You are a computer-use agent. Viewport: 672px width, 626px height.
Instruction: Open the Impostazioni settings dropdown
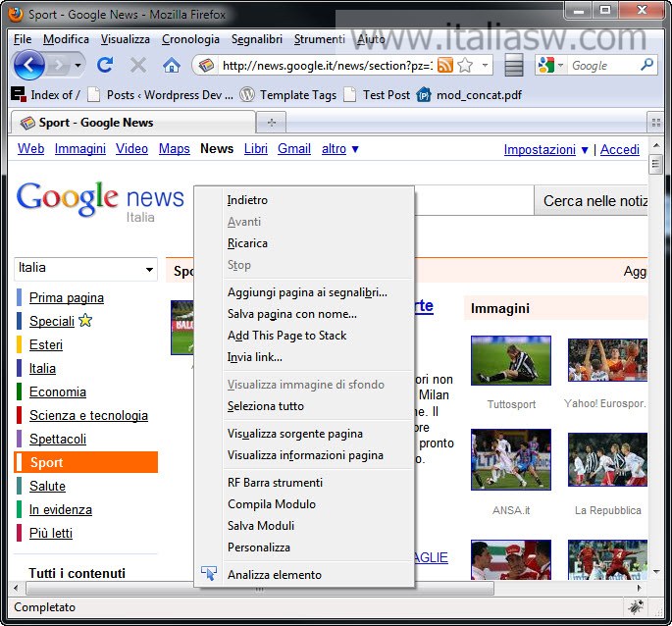pos(546,150)
